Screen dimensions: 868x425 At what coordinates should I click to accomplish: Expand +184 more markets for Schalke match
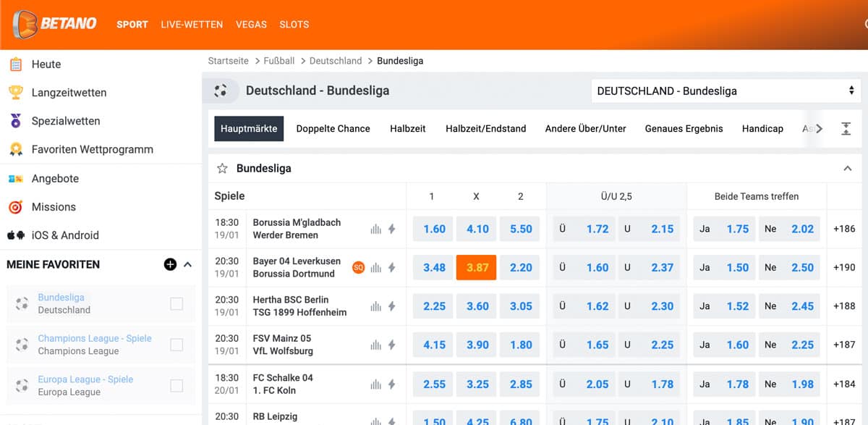(844, 384)
